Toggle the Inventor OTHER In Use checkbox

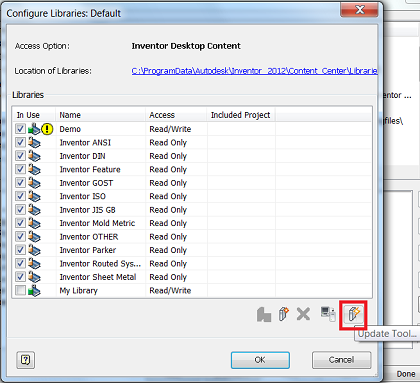[20, 237]
